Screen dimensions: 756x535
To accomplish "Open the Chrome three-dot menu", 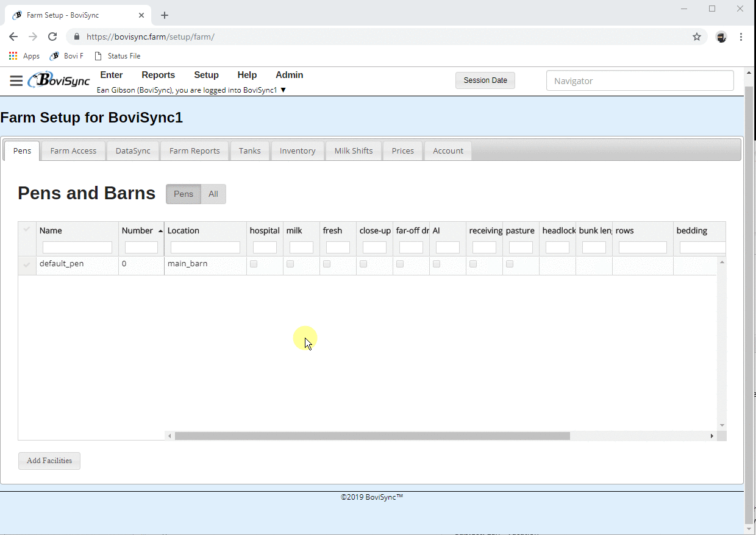I will (741, 37).
